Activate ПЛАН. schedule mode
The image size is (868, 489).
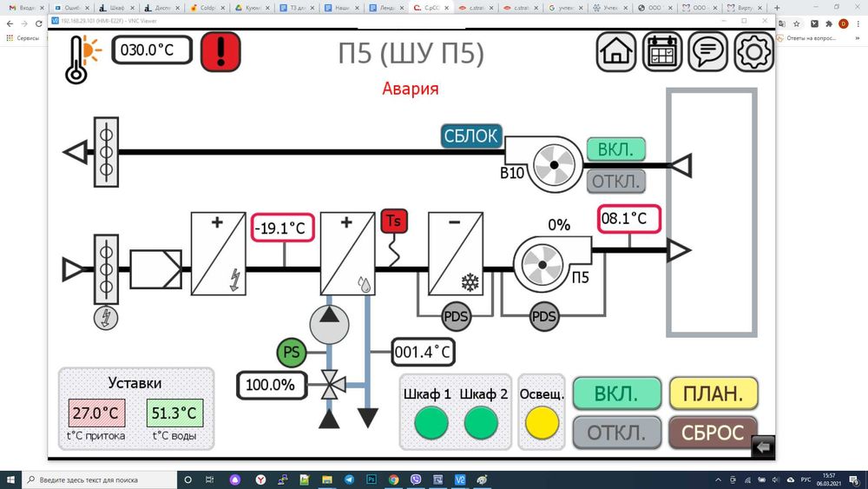click(713, 393)
